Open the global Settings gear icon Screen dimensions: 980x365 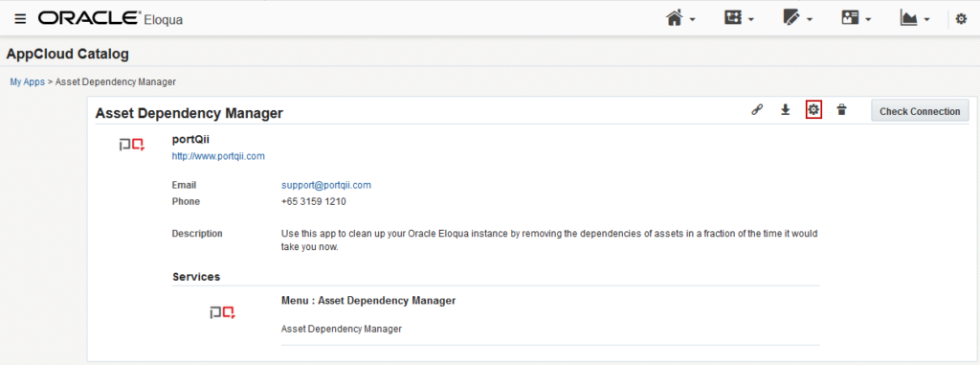pyautogui.click(x=961, y=19)
